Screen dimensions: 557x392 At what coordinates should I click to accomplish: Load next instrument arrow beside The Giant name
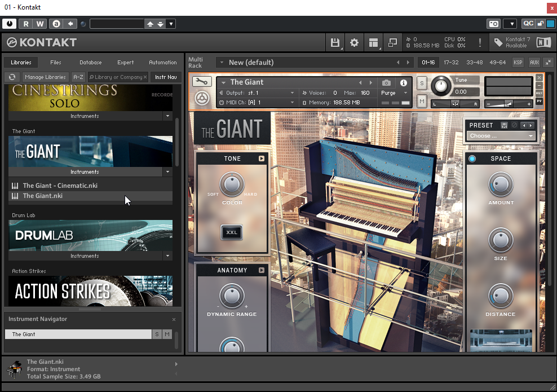[x=371, y=83]
